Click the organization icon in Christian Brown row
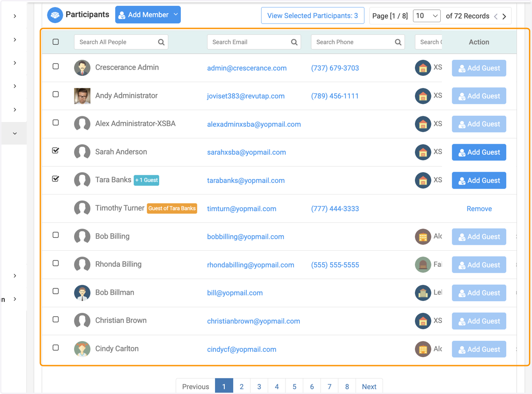Screen dimensions: 532x394 click(x=423, y=321)
